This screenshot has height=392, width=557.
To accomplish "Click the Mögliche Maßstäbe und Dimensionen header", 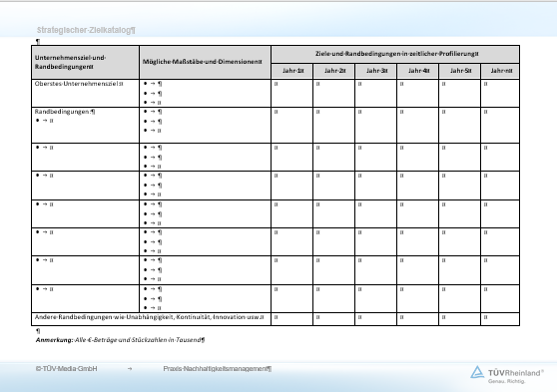I will pyautogui.click(x=202, y=62).
